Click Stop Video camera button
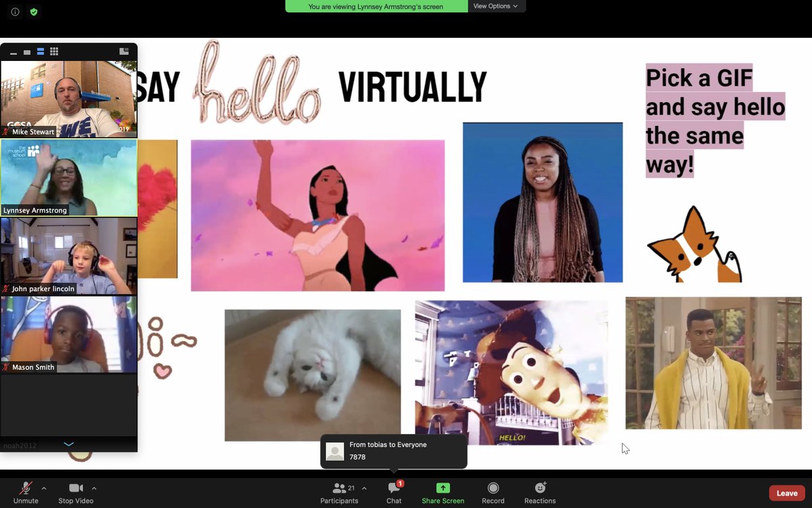 76,492
